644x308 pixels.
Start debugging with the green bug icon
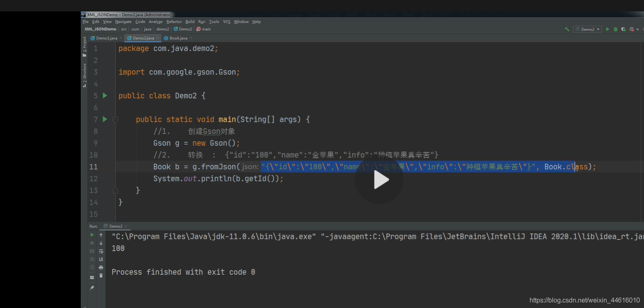pyautogui.click(x=616, y=29)
